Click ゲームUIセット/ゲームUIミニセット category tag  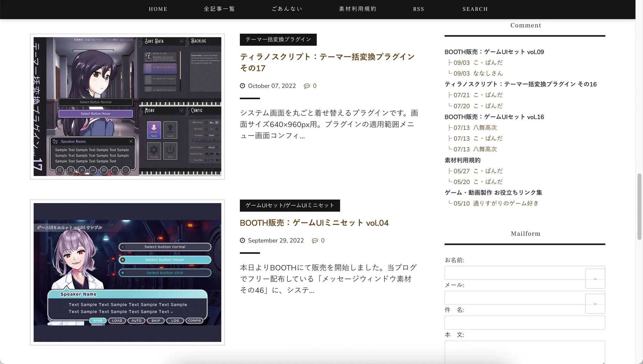click(290, 206)
